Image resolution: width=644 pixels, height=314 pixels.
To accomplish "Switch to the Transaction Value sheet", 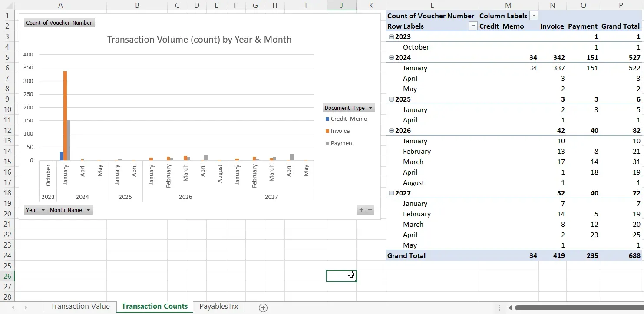I will (x=80, y=307).
